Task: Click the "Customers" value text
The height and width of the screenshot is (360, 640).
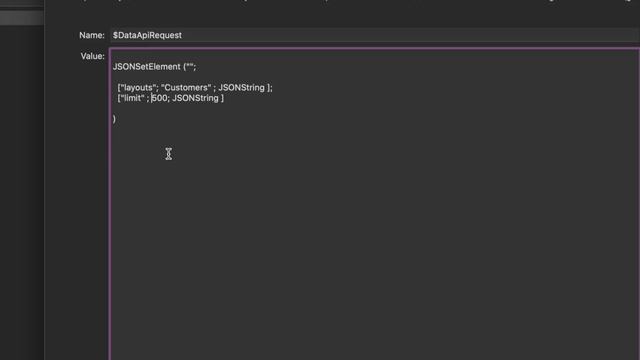Action: coord(186,87)
